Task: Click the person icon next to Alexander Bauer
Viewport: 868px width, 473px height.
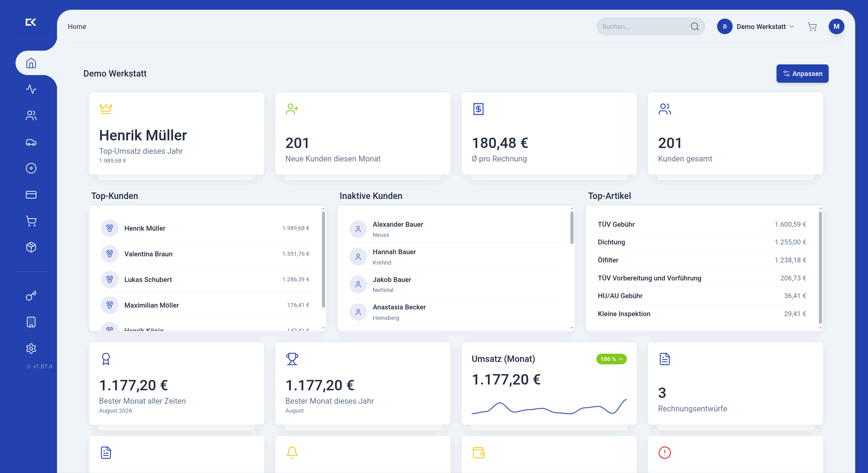Action: pyautogui.click(x=358, y=229)
